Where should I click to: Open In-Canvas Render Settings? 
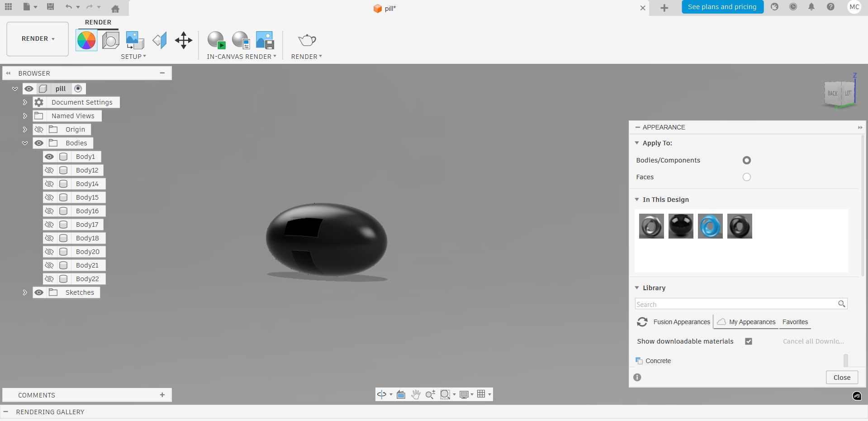click(x=241, y=40)
